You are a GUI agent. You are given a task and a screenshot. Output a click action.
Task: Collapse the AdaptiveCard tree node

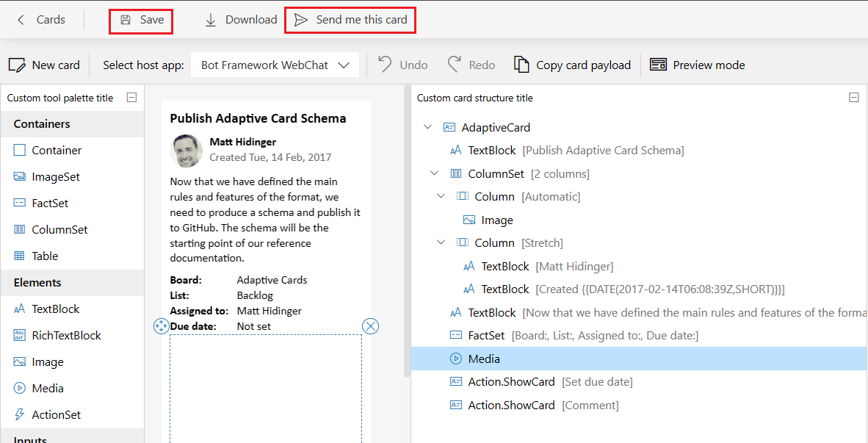pos(427,127)
